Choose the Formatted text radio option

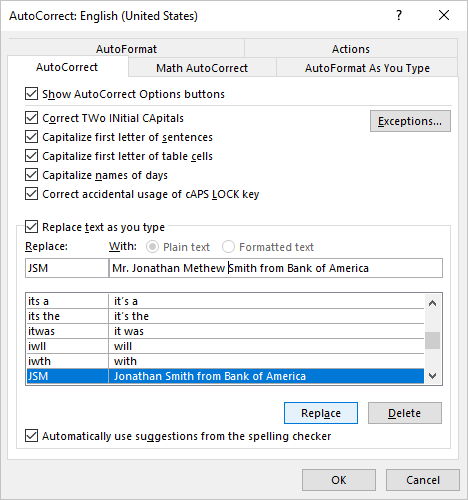pos(228,247)
